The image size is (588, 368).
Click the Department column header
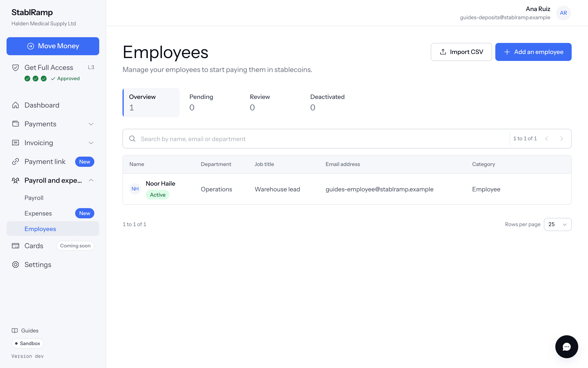[x=216, y=164]
